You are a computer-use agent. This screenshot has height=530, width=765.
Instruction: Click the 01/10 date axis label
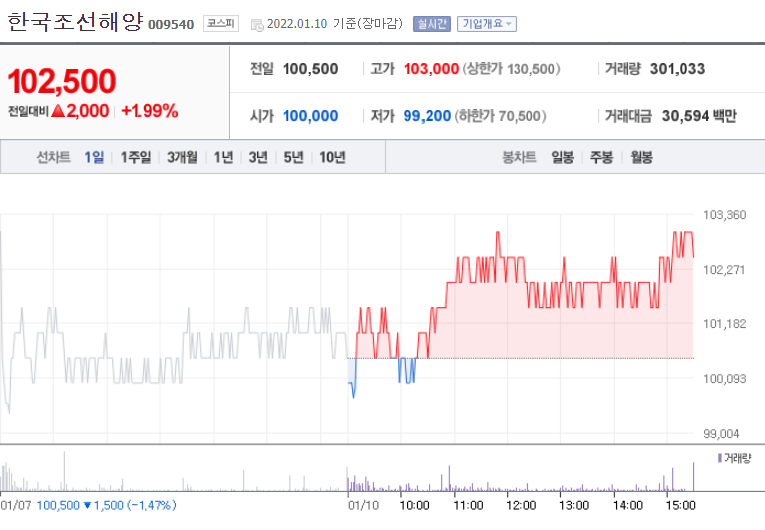pyautogui.click(x=363, y=506)
